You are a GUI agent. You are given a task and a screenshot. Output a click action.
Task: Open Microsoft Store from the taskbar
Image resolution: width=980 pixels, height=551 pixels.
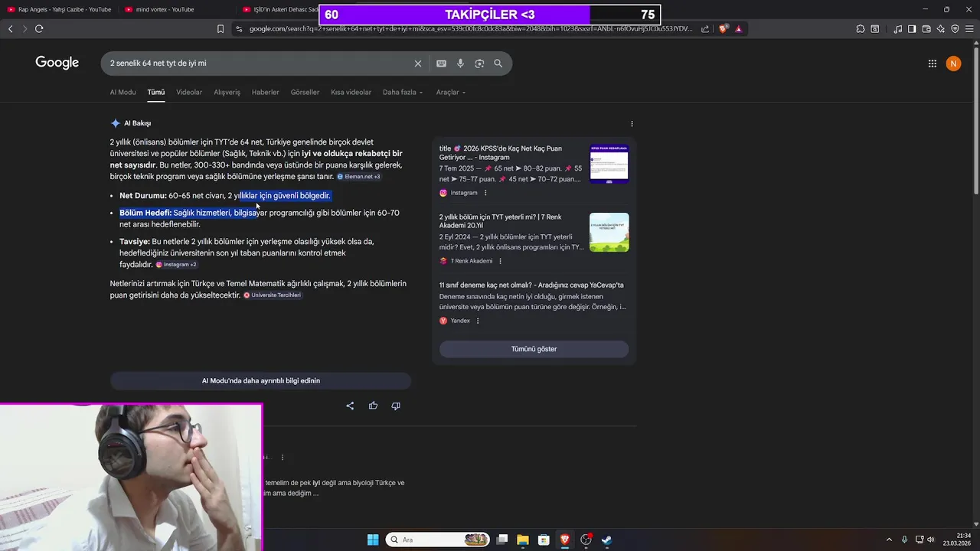tap(544, 540)
